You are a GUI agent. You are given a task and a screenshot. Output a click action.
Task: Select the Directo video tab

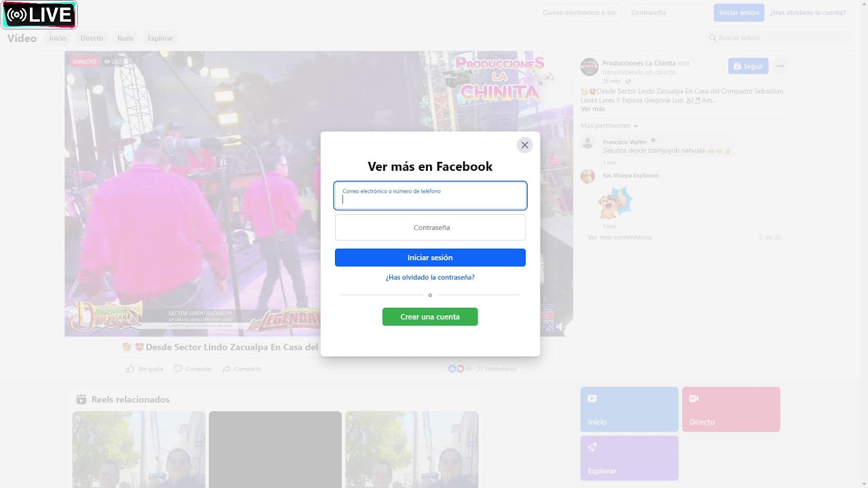click(x=92, y=38)
